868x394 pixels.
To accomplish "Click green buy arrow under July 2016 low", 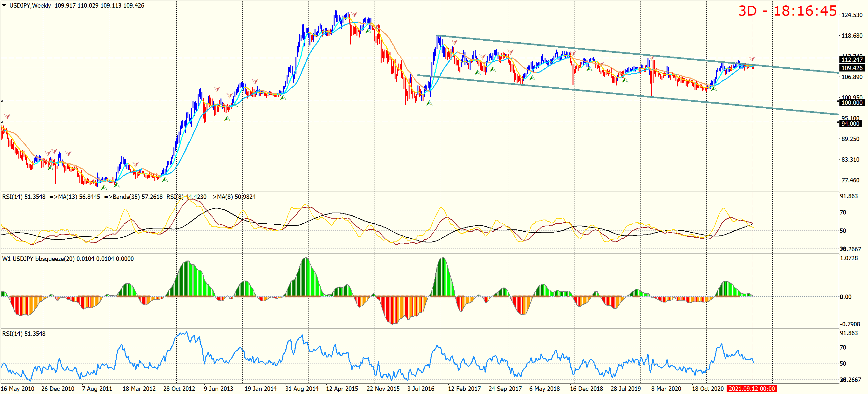I will pos(429,103).
